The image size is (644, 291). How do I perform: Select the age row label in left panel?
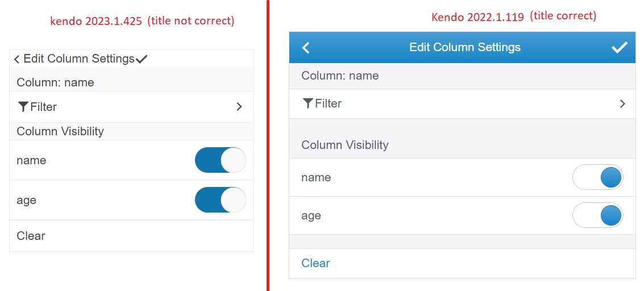(26, 200)
